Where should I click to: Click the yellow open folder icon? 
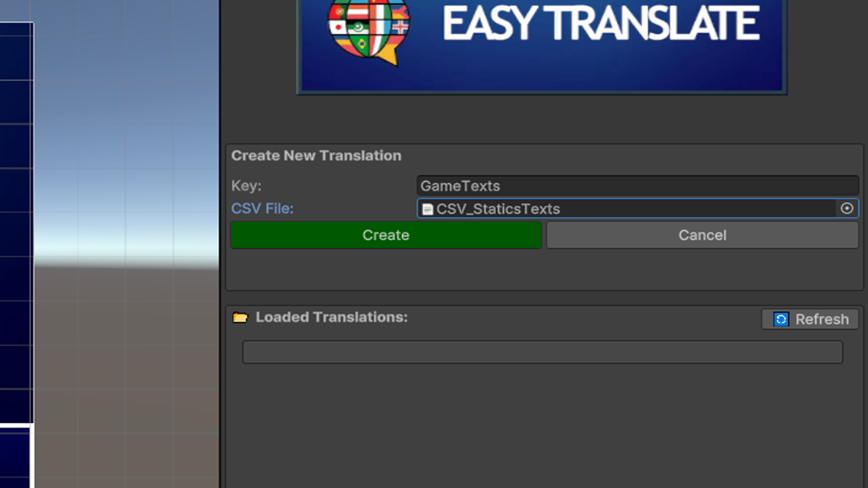pos(240,318)
